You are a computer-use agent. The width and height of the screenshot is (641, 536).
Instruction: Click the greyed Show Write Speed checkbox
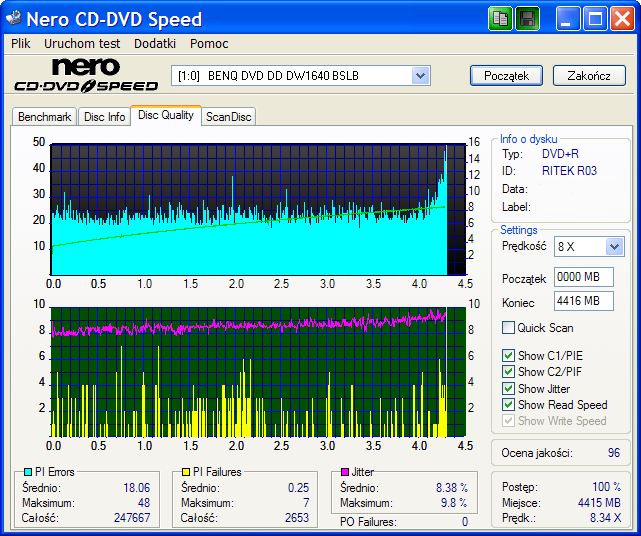point(508,421)
